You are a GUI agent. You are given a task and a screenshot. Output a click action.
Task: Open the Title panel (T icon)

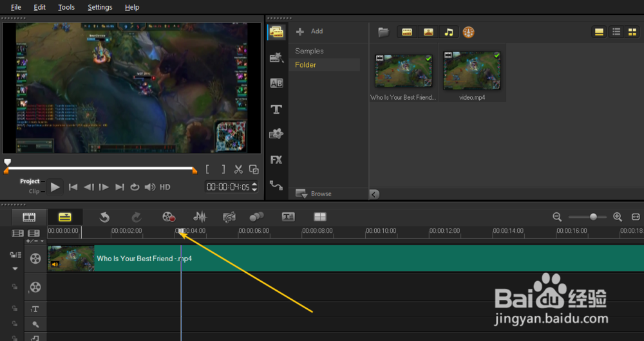pyautogui.click(x=276, y=109)
